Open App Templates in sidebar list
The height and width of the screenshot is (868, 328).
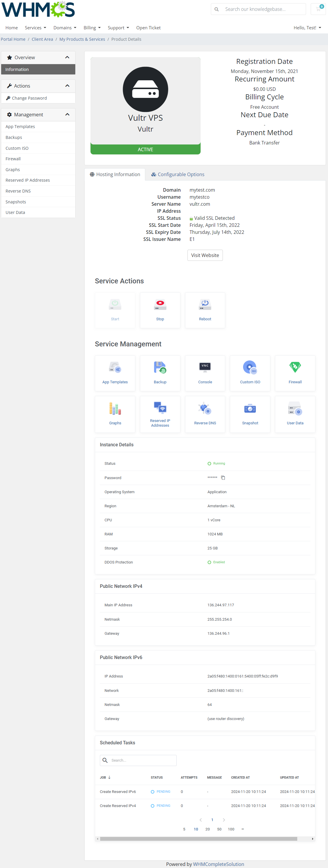(x=38, y=126)
